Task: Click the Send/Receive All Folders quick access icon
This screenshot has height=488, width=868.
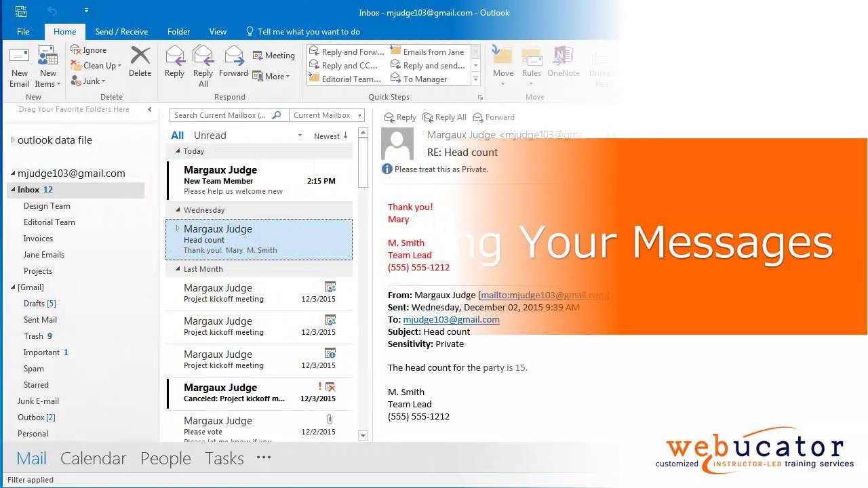Action: pos(21,12)
